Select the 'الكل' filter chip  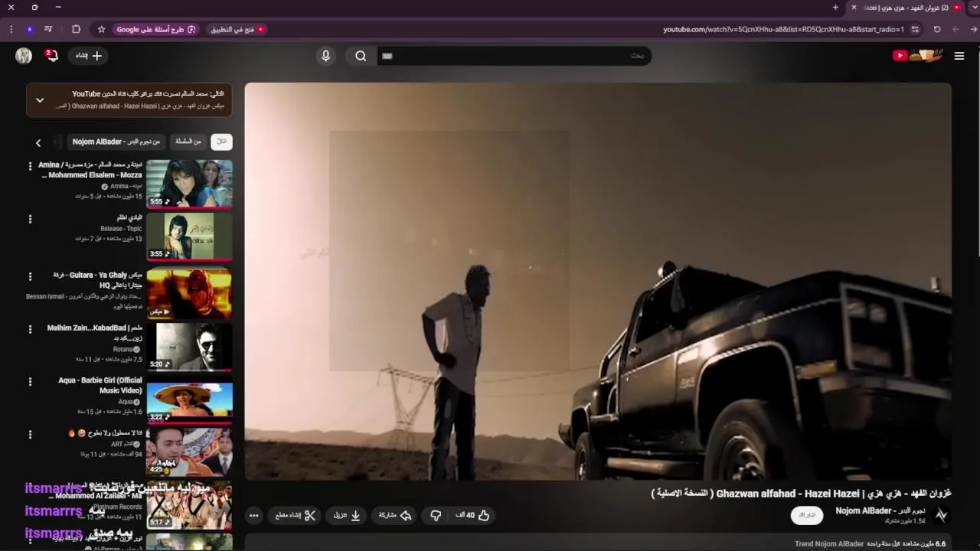pos(221,142)
